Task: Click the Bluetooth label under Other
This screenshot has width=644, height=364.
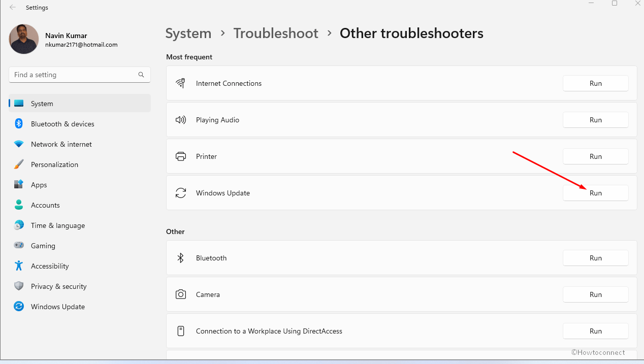Action: [211, 258]
